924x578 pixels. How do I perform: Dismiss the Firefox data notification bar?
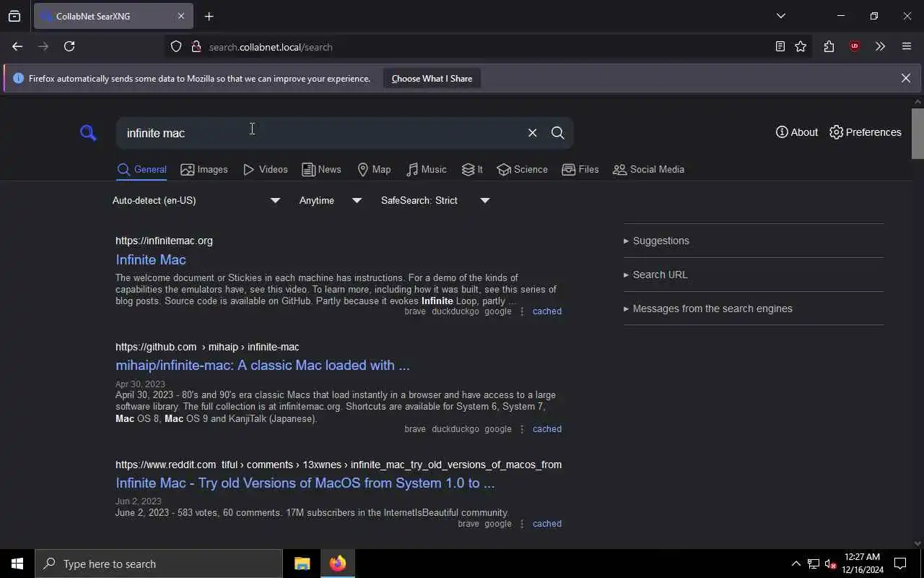click(905, 78)
